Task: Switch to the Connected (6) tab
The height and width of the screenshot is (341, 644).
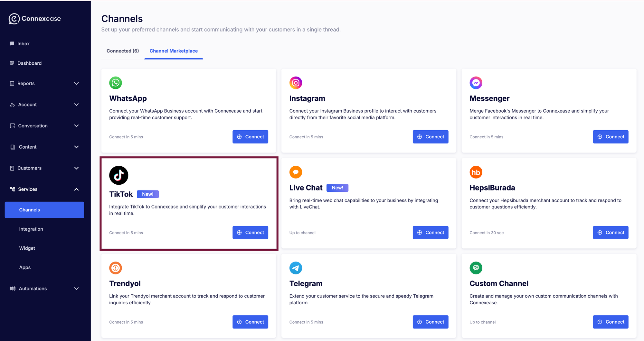Action: pos(123,51)
